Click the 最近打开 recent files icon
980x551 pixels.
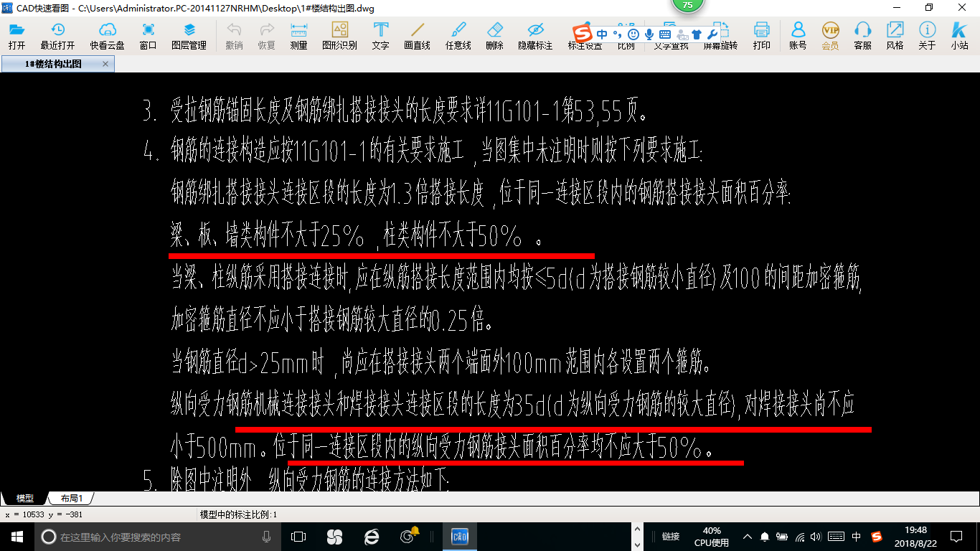tap(57, 36)
